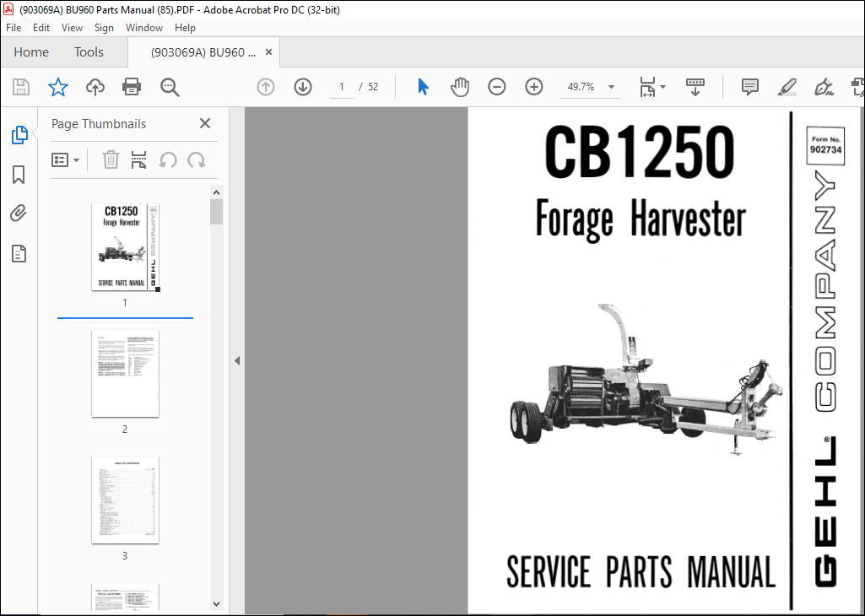The height and width of the screenshot is (616, 865).
Task: Click the Save file icon
Action: pos(21,87)
